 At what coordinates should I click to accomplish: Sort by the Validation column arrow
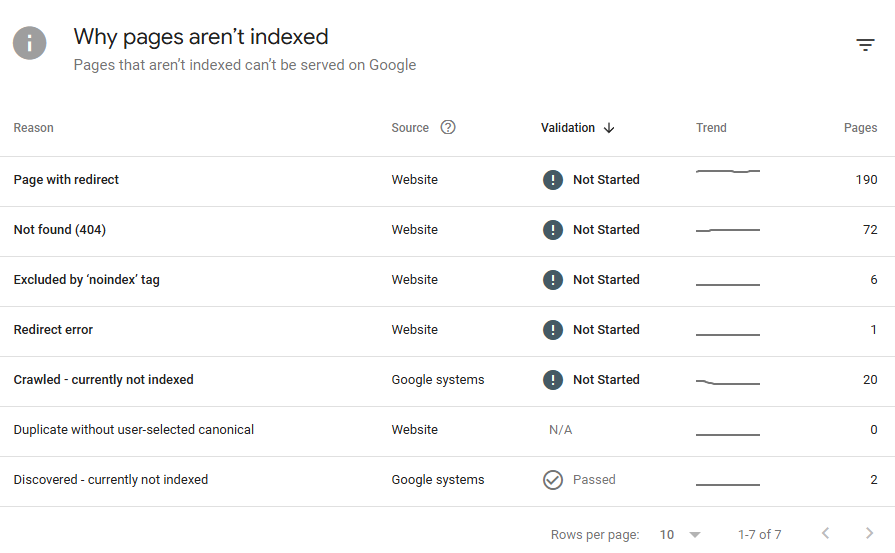coord(609,128)
